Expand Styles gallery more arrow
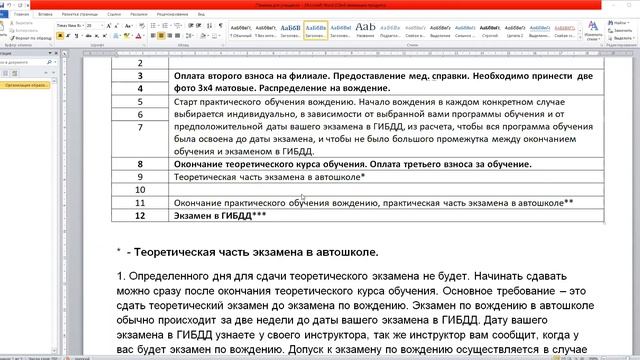This screenshot has height=360, width=640. pos(580,38)
